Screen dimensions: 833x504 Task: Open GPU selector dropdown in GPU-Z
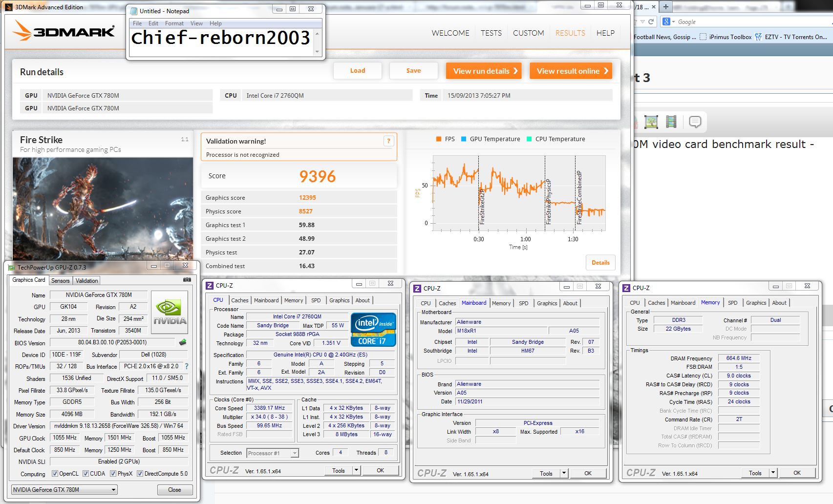pos(64,489)
